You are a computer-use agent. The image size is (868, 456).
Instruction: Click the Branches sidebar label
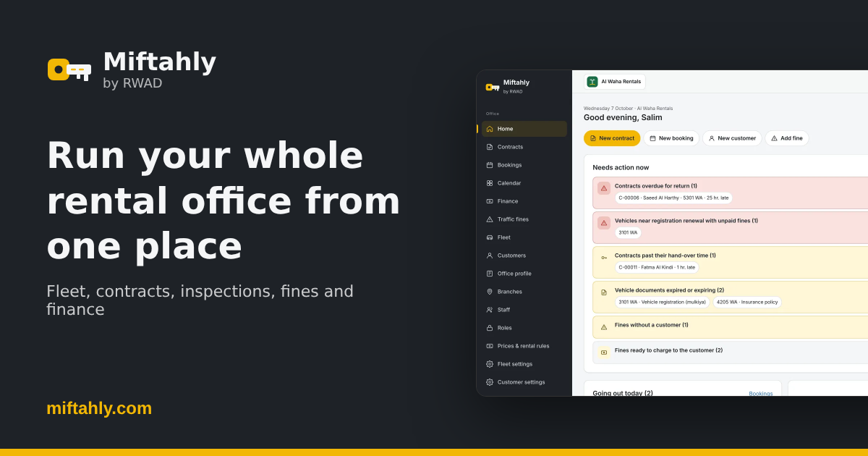(x=509, y=292)
